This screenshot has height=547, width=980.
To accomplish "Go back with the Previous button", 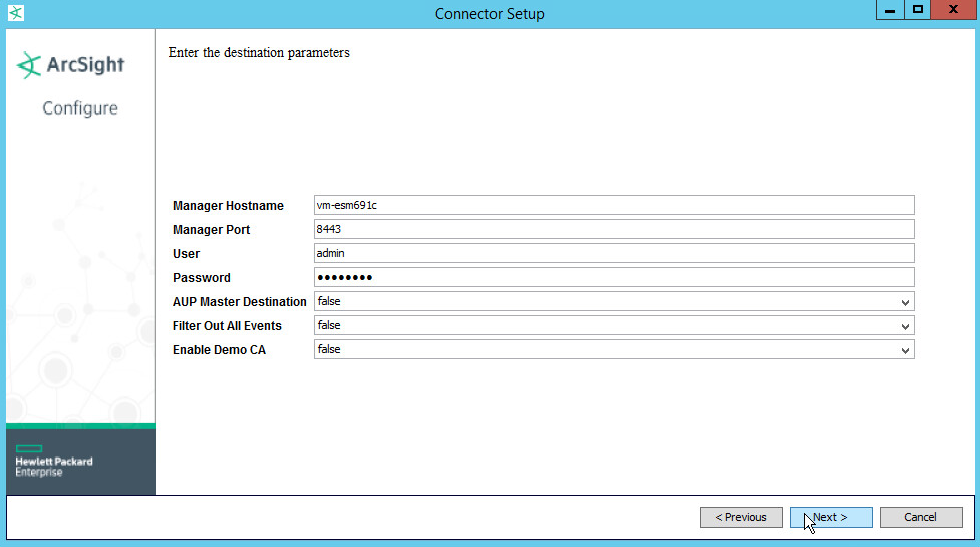I will (741, 517).
